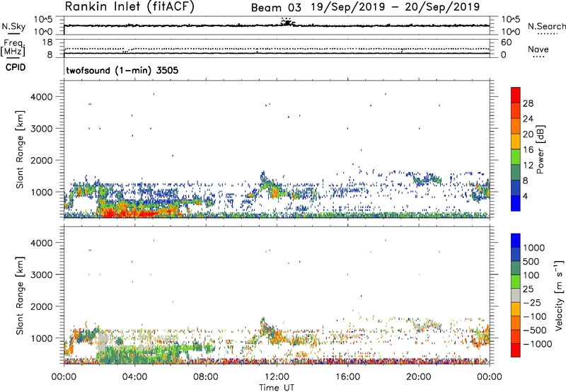566x392 pixels.
Task: Click the '2000' tick of the velocity panel
Action: (41, 306)
